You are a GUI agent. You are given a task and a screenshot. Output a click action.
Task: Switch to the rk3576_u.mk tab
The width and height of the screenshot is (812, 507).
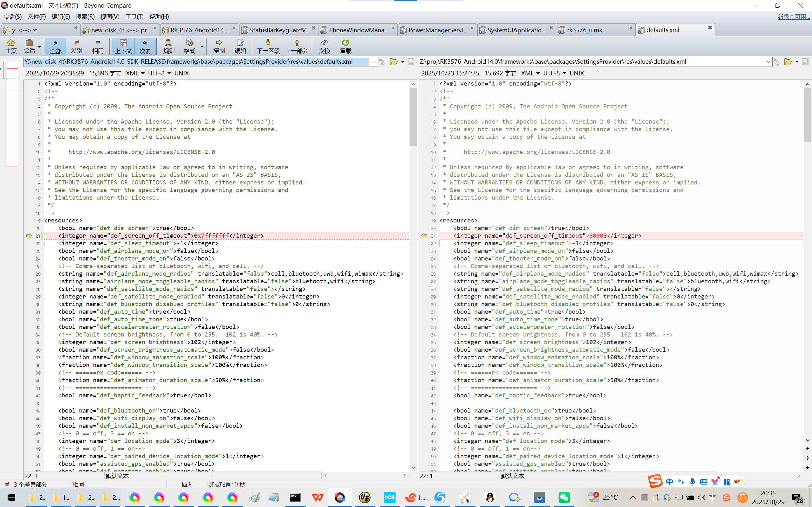[585, 30]
